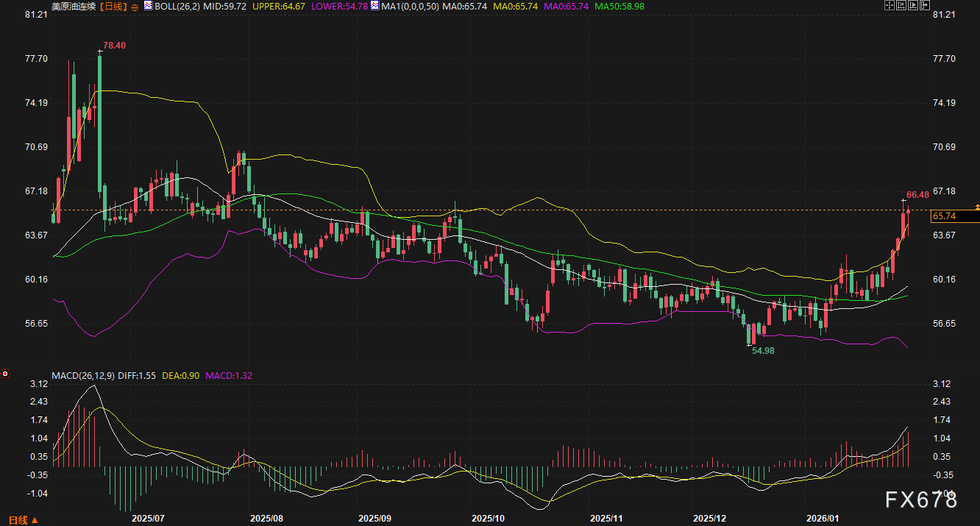
Task: Open the MACD(26,12,9) indicator parameters
Action: (x=83, y=375)
